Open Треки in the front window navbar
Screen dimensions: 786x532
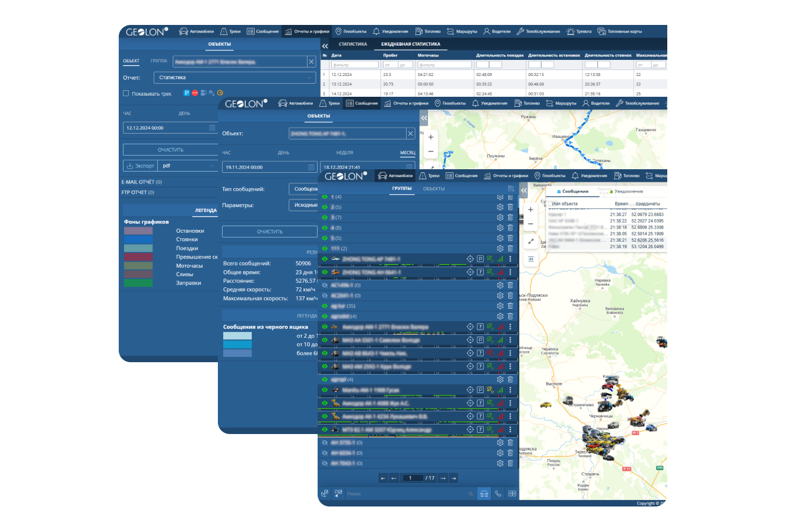(x=430, y=176)
